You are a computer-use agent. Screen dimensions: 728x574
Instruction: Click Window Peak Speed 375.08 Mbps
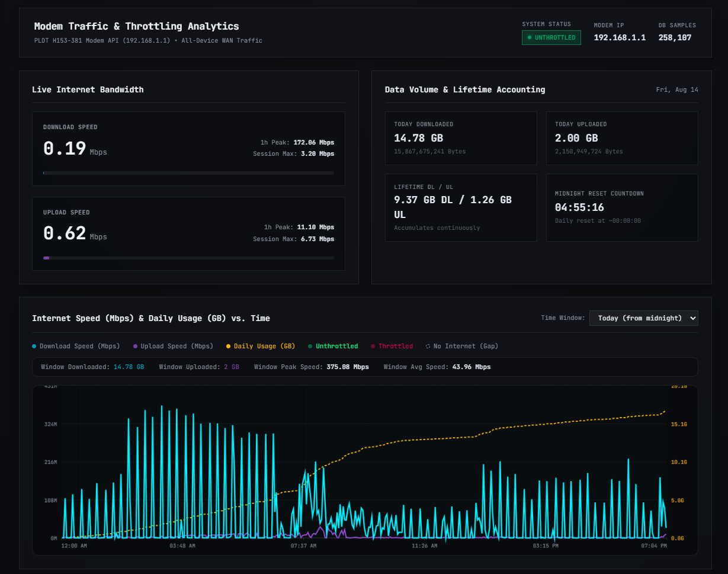(x=312, y=367)
